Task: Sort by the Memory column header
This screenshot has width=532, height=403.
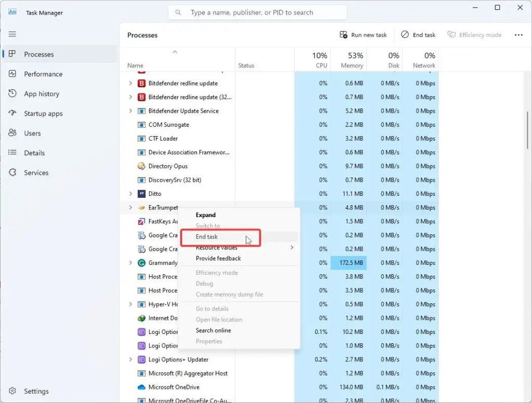Action: point(349,59)
